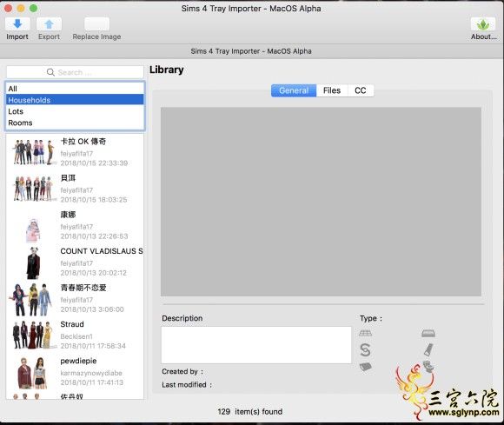Click the magnifier icon in search box

(x=50, y=72)
